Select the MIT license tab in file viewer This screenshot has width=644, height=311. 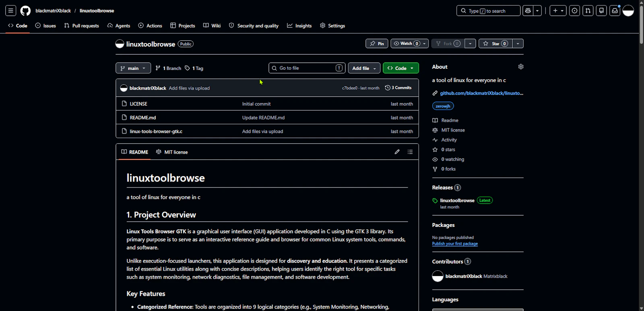click(x=172, y=152)
